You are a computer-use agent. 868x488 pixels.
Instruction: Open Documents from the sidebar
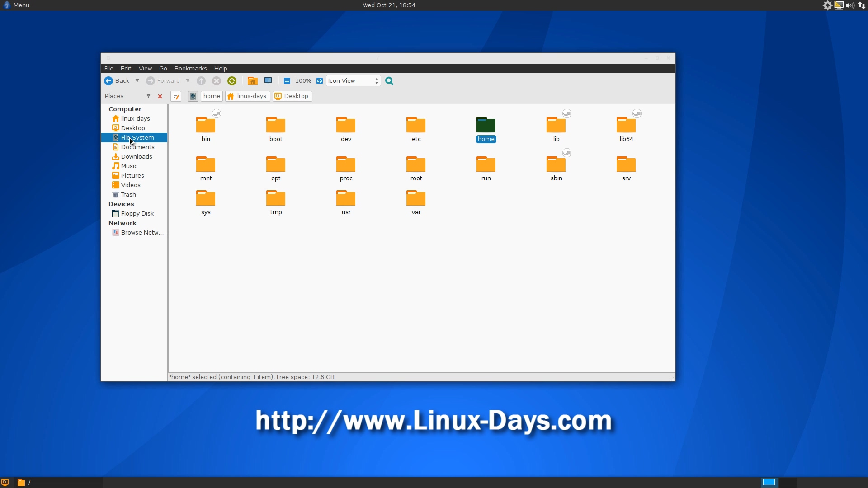(x=134, y=147)
